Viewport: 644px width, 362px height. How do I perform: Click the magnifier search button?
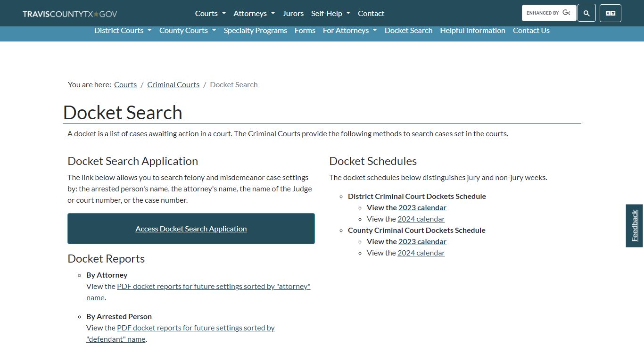[586, 13]
